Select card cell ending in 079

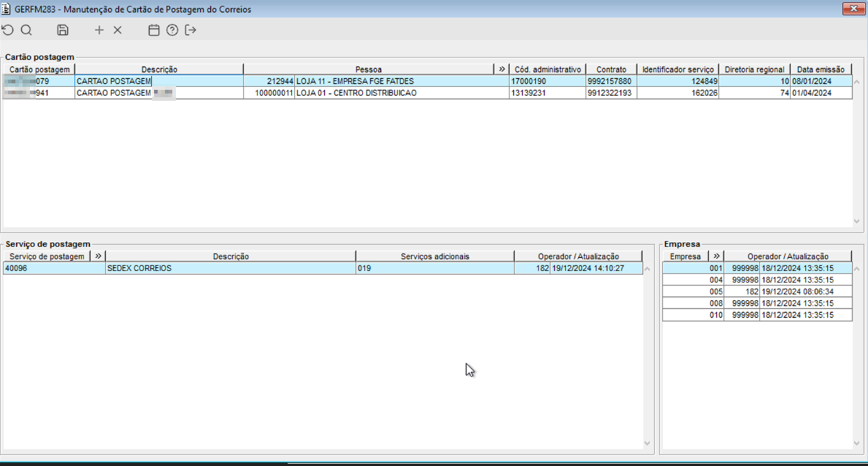click(39, 81)
